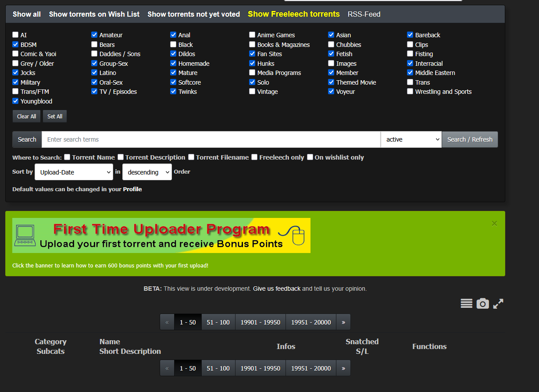Change the descending order dropdown

[x=147, y=172]
